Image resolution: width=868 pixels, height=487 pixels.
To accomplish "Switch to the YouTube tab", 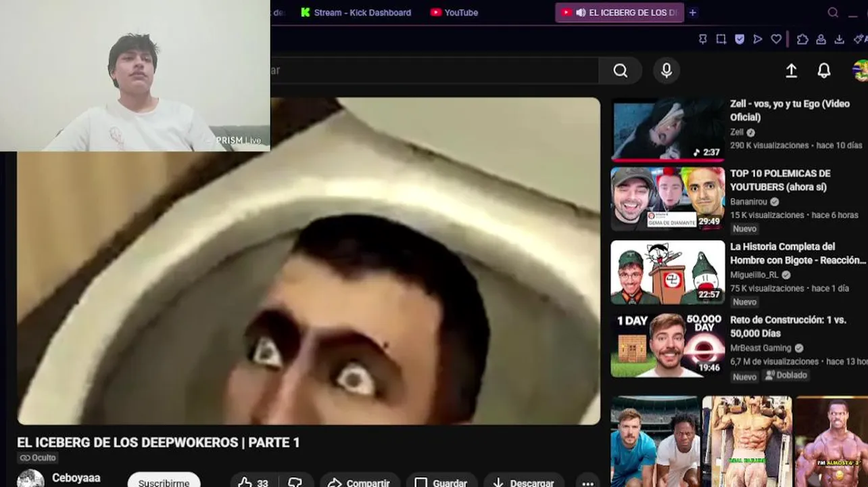I will click(x=454, y=12).
